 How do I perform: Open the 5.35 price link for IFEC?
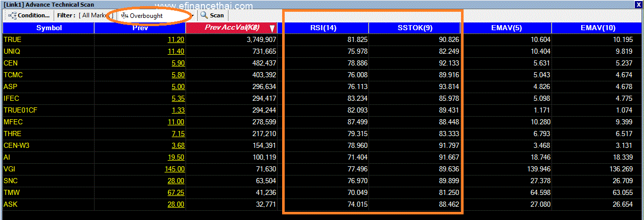[178, 98]
